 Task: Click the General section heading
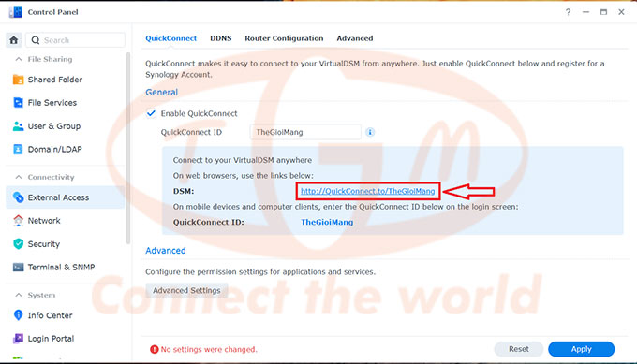coord(162,93)
